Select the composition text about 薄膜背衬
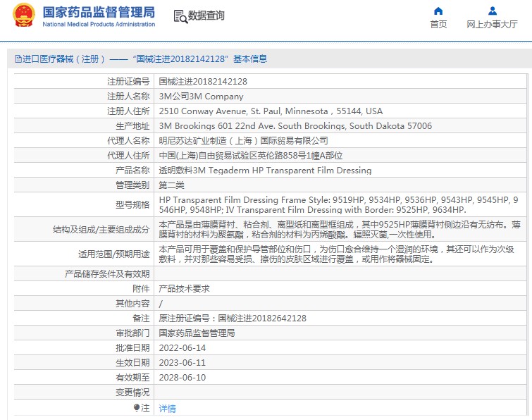Screen dimensions: 532x420 coord(340,229)
